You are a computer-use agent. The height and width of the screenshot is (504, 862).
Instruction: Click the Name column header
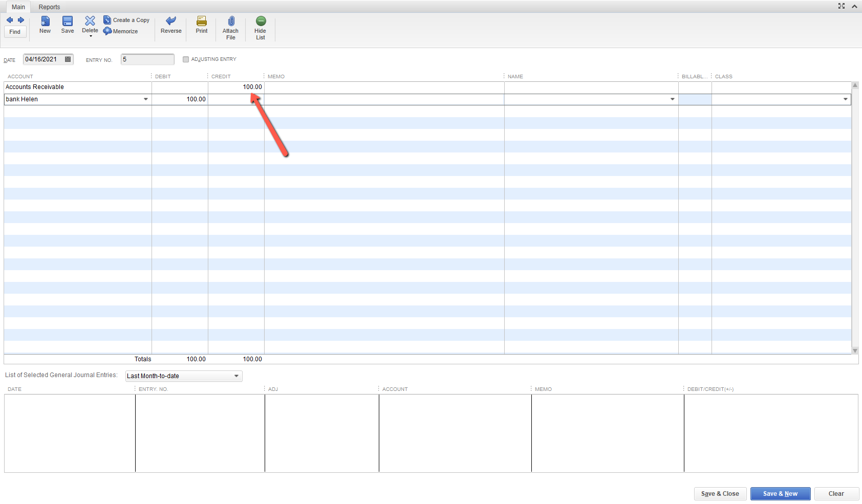(515, 77)
